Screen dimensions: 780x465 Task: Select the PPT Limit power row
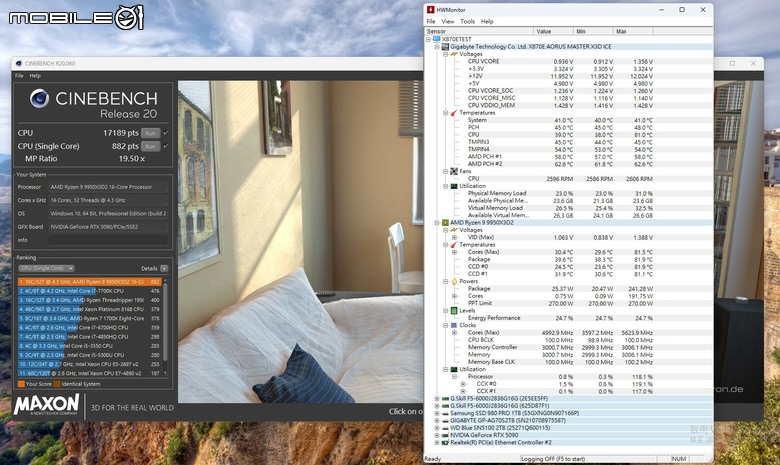coord(560,303)
